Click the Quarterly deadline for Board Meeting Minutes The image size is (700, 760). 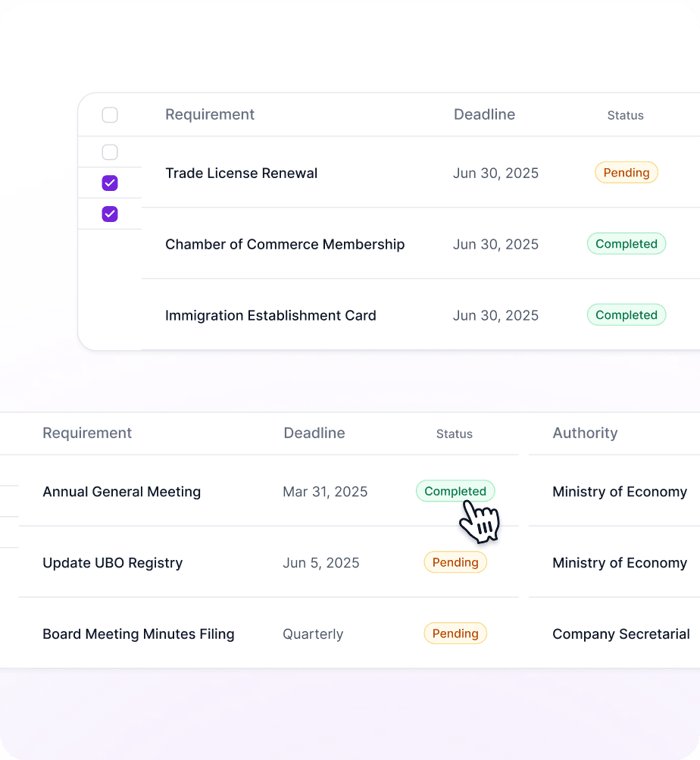[x=313, y=634]
